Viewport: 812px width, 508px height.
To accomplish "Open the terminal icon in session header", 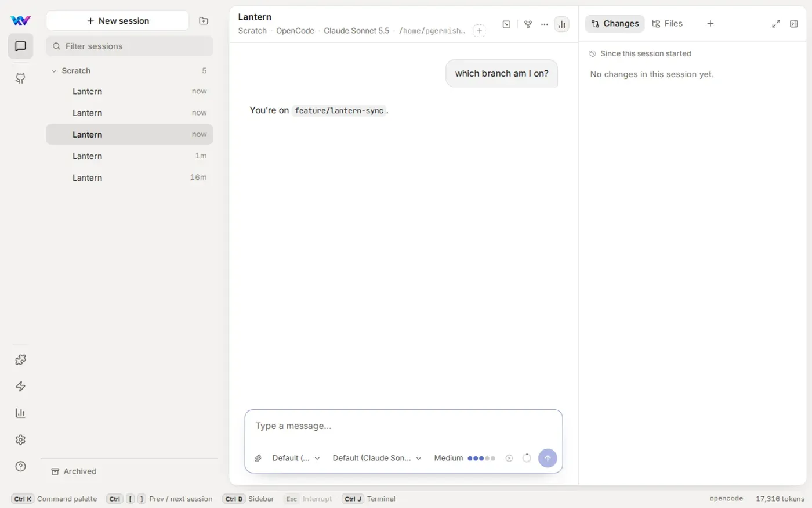I will pos(506,24).
